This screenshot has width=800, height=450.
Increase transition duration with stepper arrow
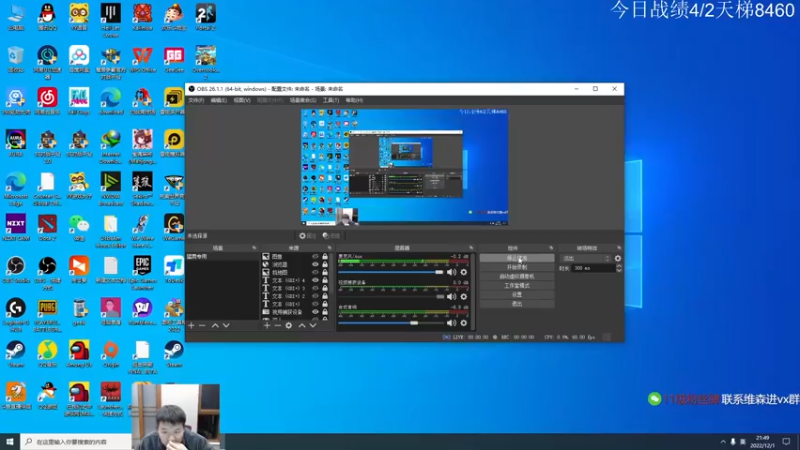(x=619, y=266)
